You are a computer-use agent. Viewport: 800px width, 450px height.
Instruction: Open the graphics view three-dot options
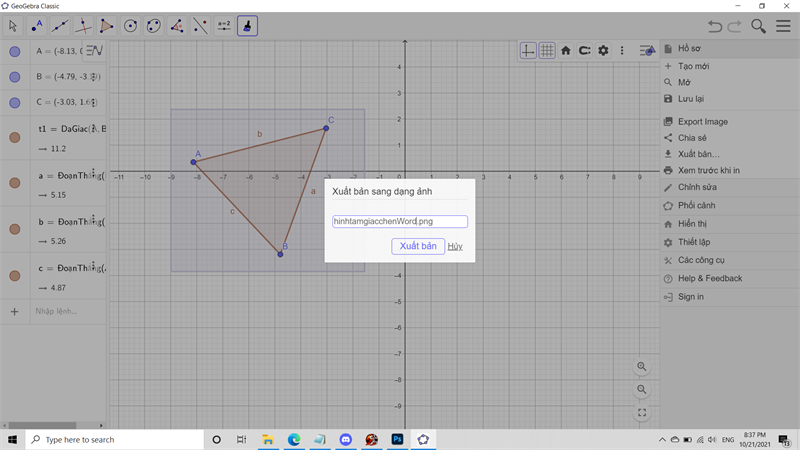[x=622, y=50]
